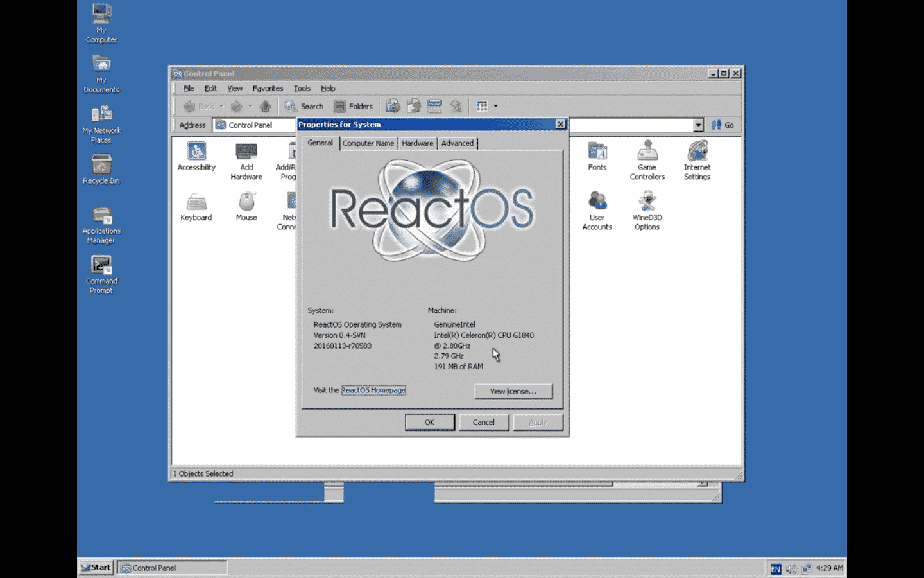This screenshot has height=578, width=924.
Task: Switch to the General tab
Action: [320, 143]
